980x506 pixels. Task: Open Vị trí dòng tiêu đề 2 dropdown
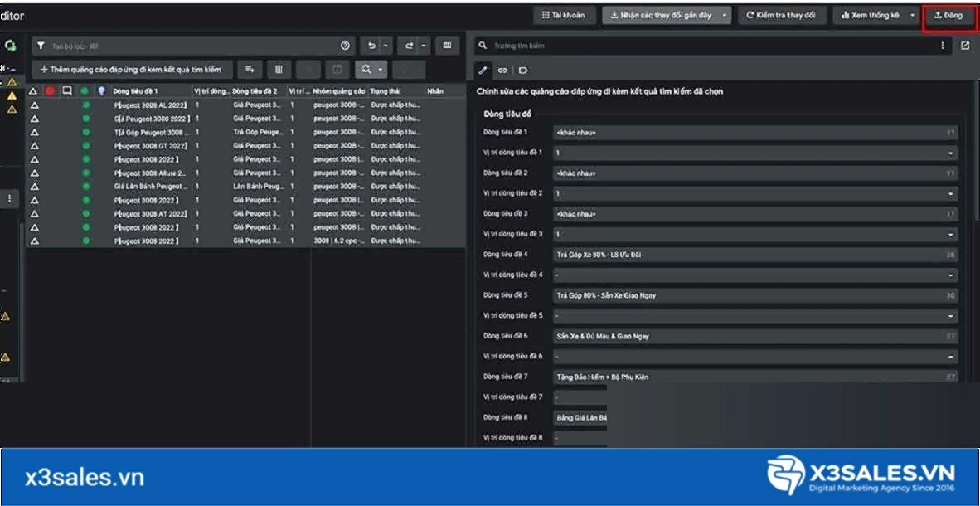(755, 193)
